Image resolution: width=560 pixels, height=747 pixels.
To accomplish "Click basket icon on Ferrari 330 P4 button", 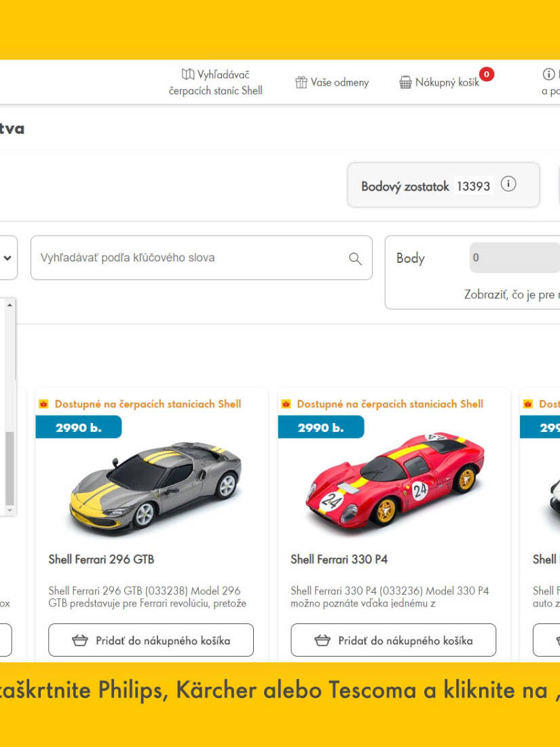I will coord(322,640).
